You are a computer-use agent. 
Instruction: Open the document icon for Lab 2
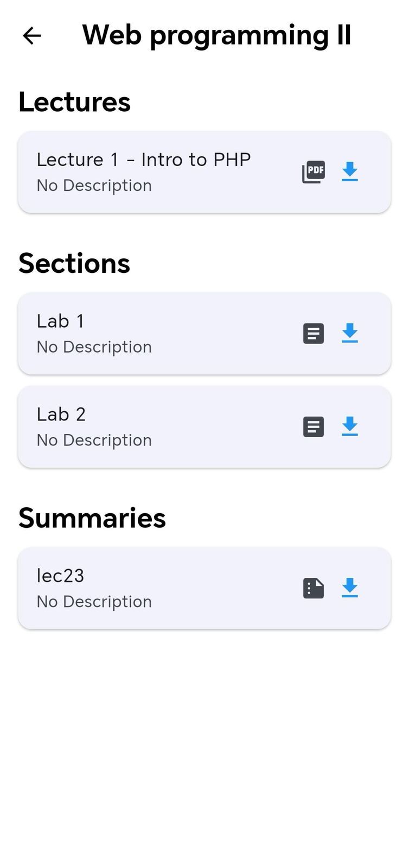(314, 426)
